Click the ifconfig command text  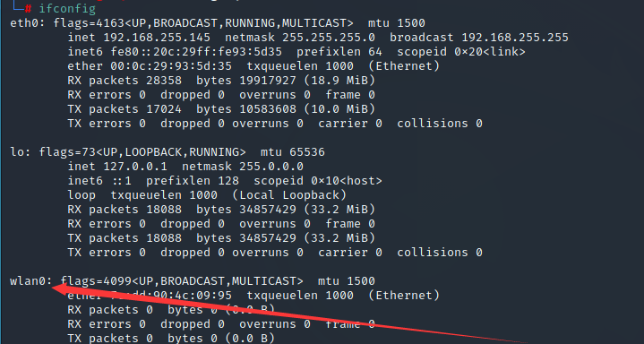67,8
